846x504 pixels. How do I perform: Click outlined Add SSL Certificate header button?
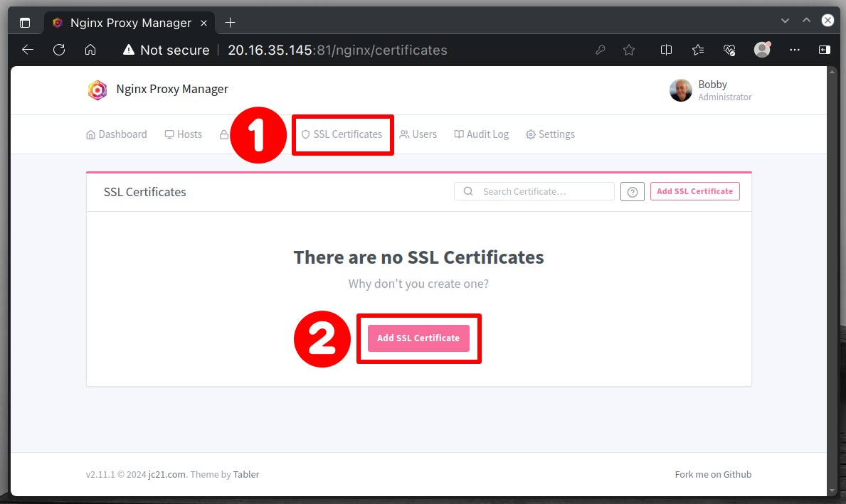tap(695, 191)
